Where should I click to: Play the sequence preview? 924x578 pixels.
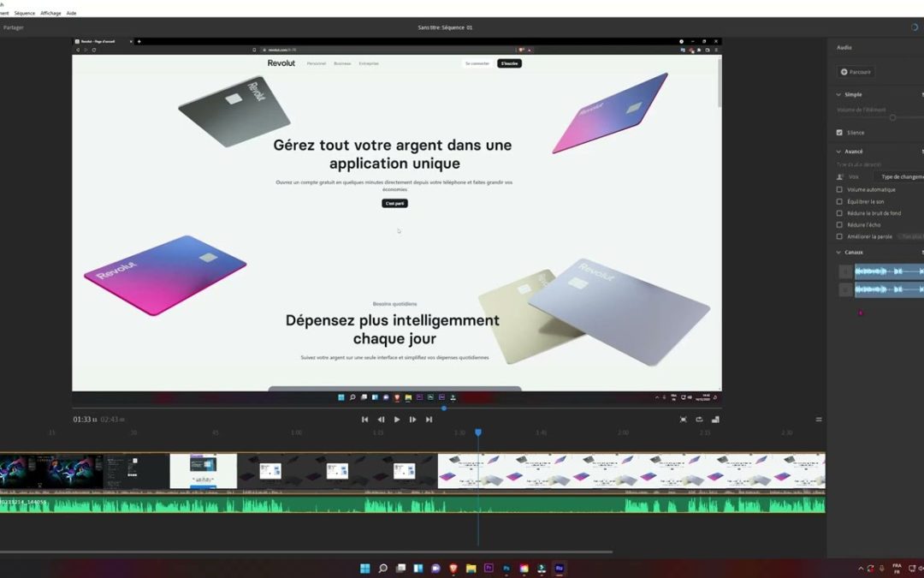[x=397, y=420]
